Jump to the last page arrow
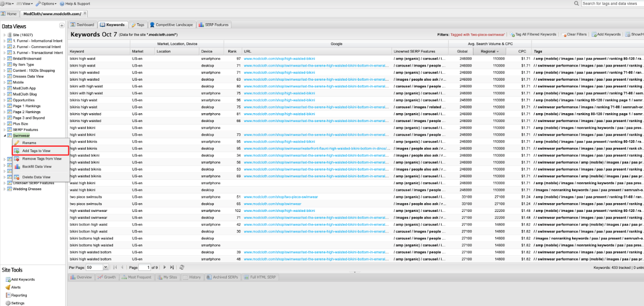 click(172, 267)
